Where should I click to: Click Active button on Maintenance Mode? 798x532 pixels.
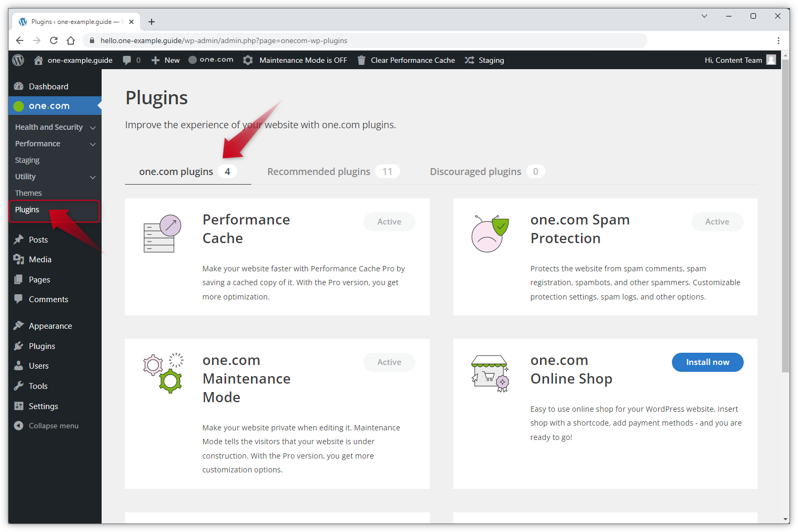click(389, 362)
